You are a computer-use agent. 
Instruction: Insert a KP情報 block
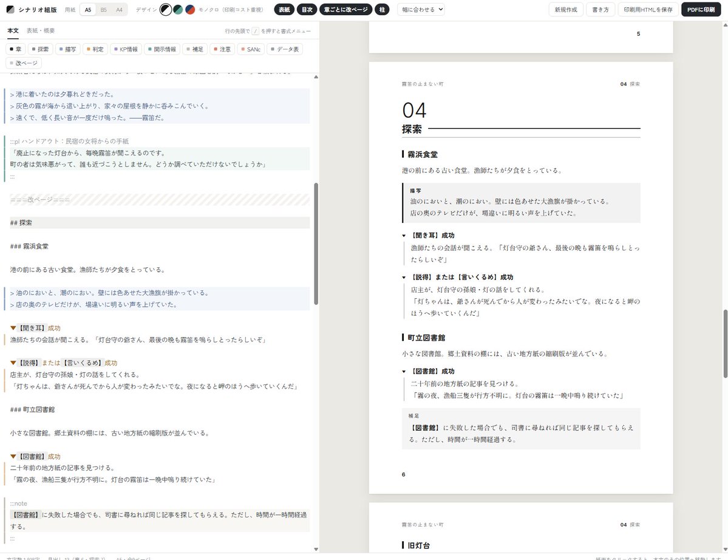tap(126, 49)
